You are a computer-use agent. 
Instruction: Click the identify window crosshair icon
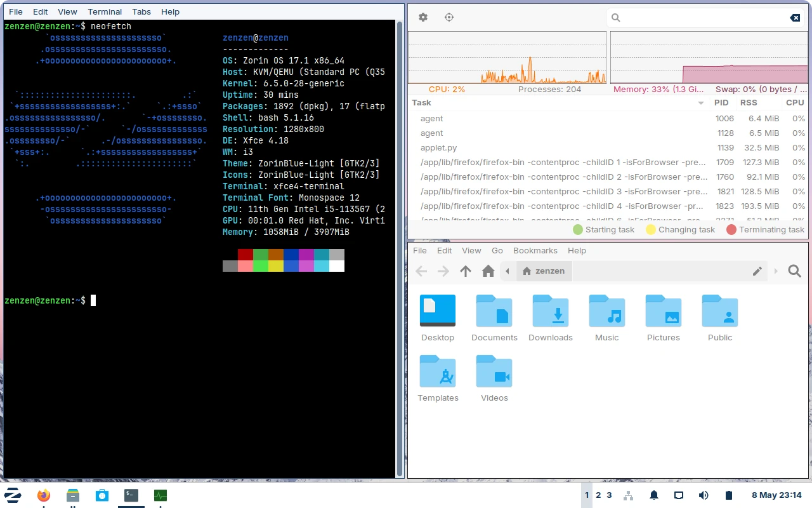coord(449,18)
